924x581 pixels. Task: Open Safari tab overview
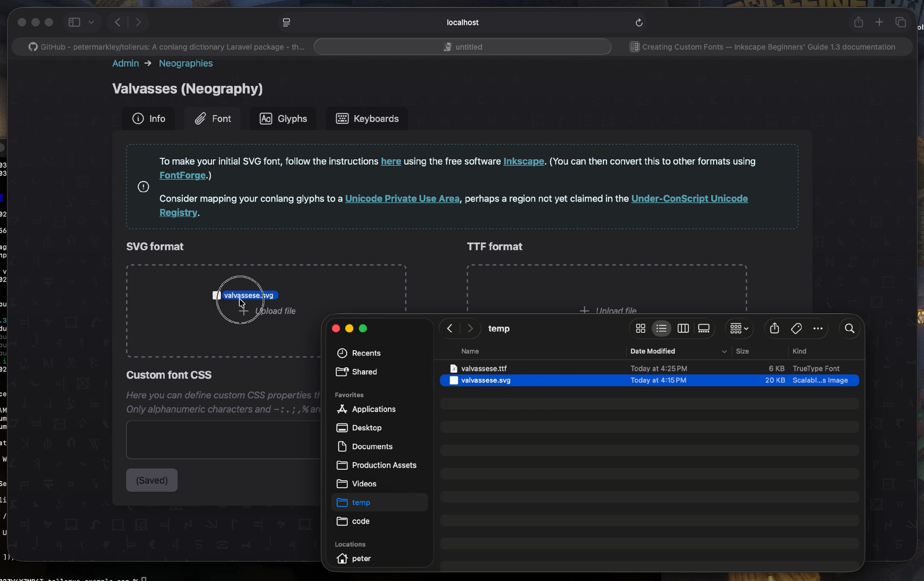[901, 22]
